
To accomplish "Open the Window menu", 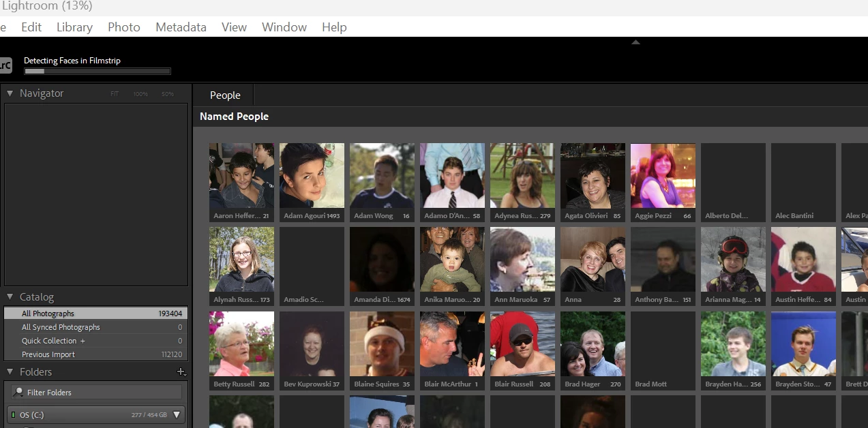I will pos(284,27).
